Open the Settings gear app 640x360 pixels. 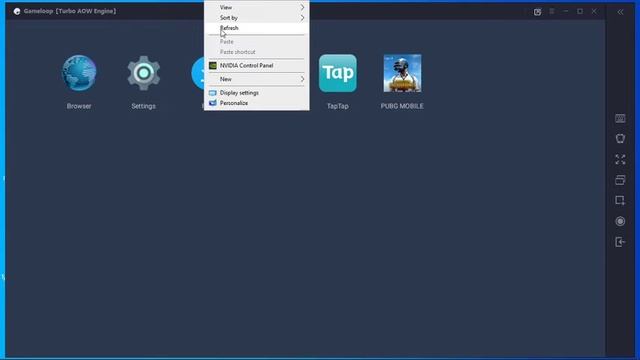pyautogui.click(x=143, y=73)
